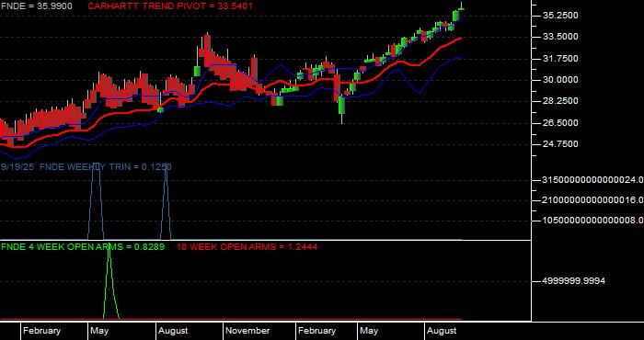Click the latest green candle at chart's right end

click(461, 8)
